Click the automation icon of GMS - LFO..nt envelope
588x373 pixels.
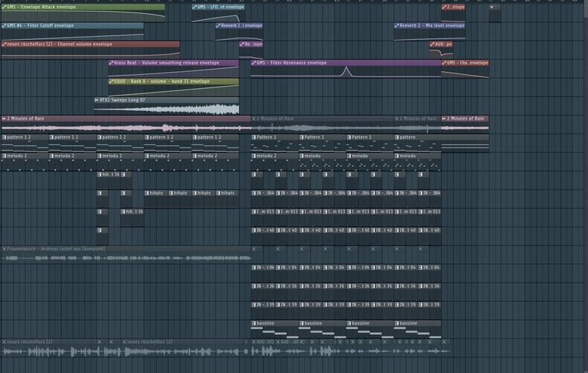coord(194,7)
